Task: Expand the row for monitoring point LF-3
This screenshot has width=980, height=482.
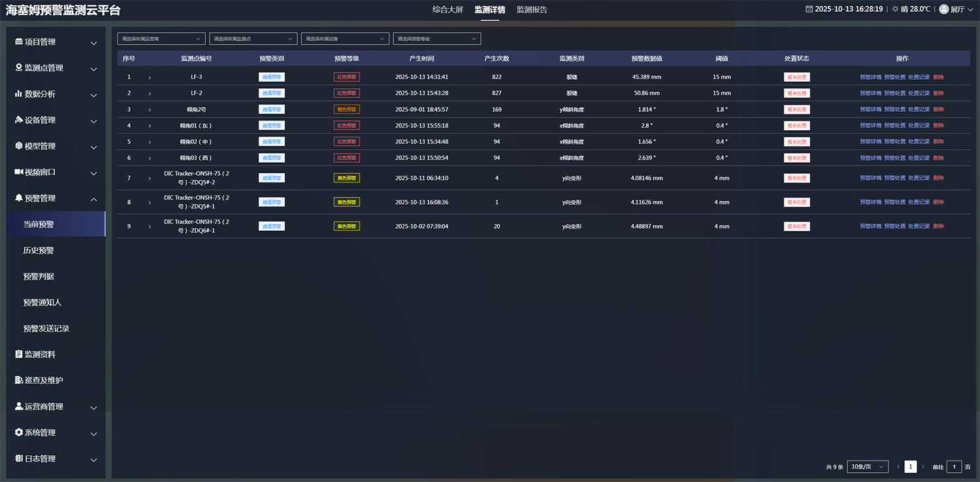Action: point(150,77)
